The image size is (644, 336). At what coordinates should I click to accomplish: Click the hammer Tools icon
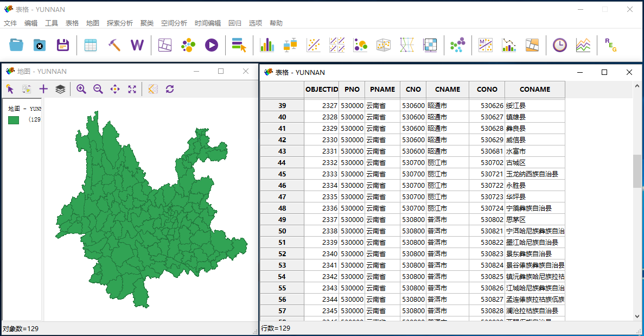pyautogui.click(x=114, y=45)
